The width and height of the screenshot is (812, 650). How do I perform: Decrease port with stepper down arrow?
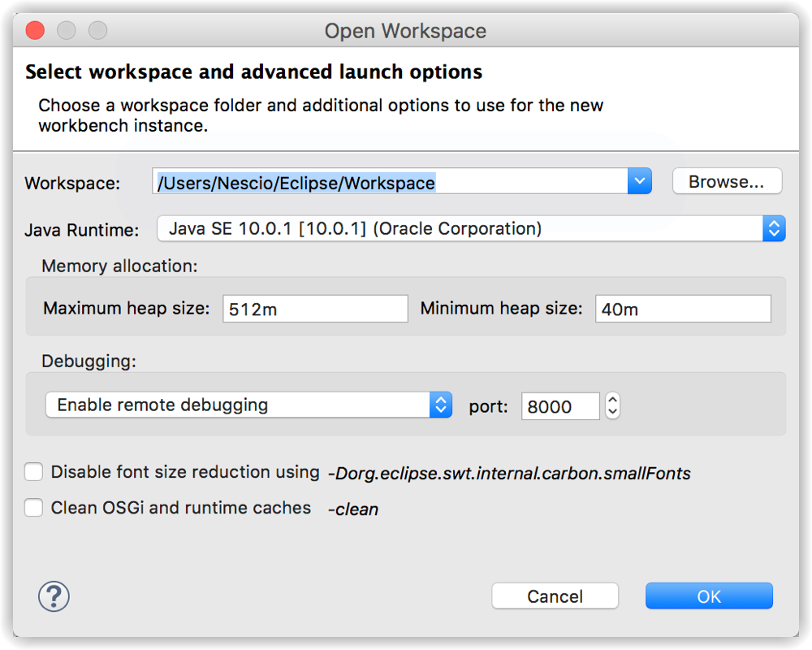click(612, 412)
